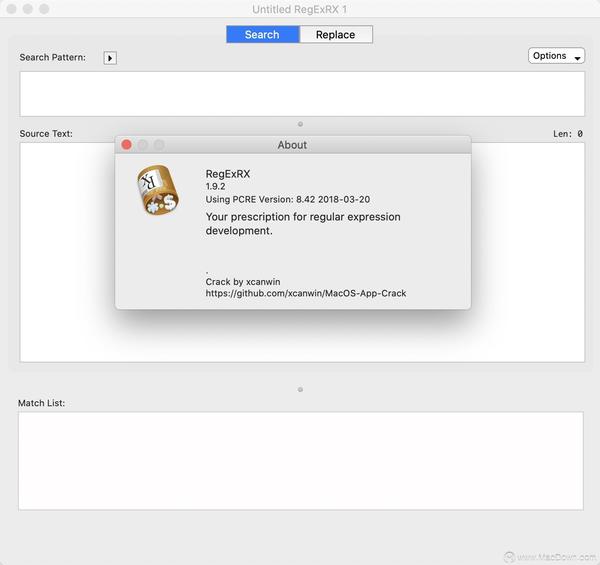Click the 'Len: 0' length indicator
600x565 pixels.
coord(568,134)
